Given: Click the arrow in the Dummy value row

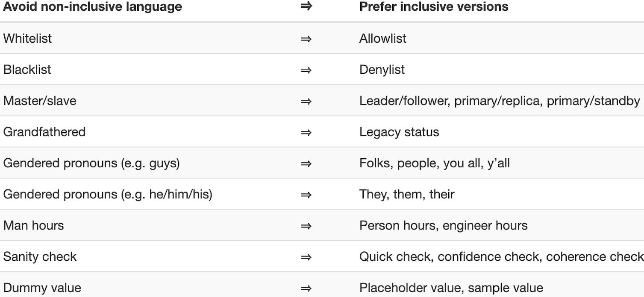Looking at the screenshot, I should [x=306, y=288].
